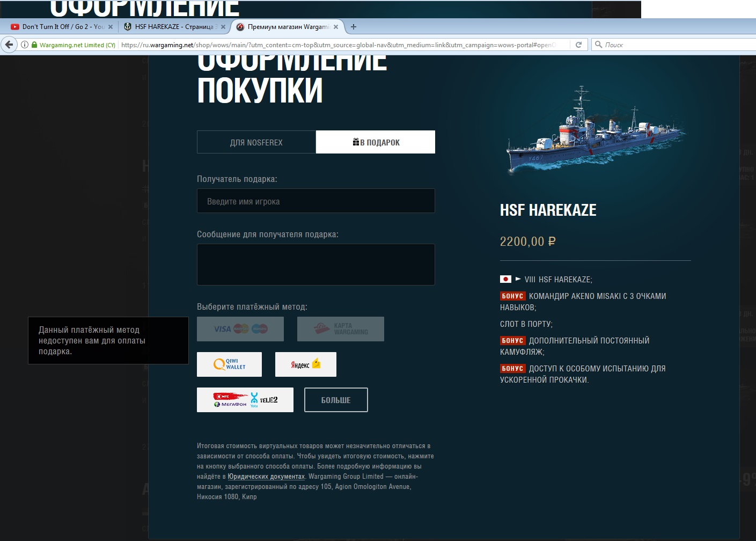Image resolution: width=756 pixels, height=541 pixels.
Task: Switch to the HSF HAREKAZE browser tab
Action: point(171,27)
